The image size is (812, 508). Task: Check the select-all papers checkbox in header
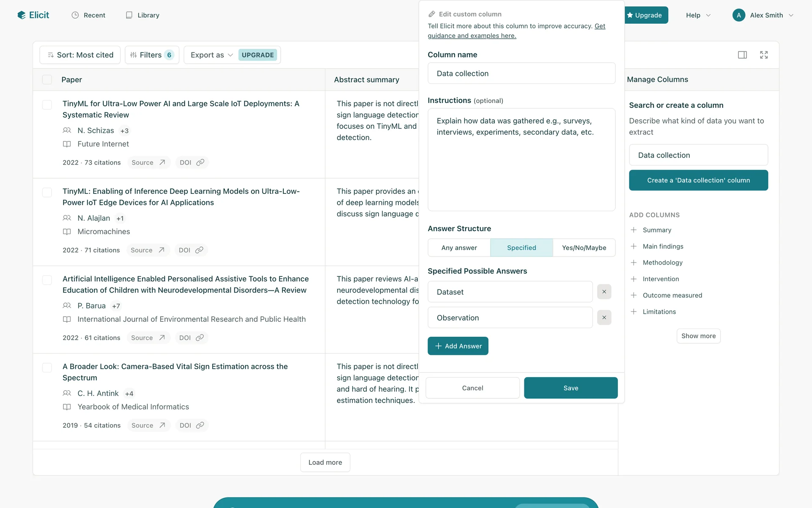[47, 80]
